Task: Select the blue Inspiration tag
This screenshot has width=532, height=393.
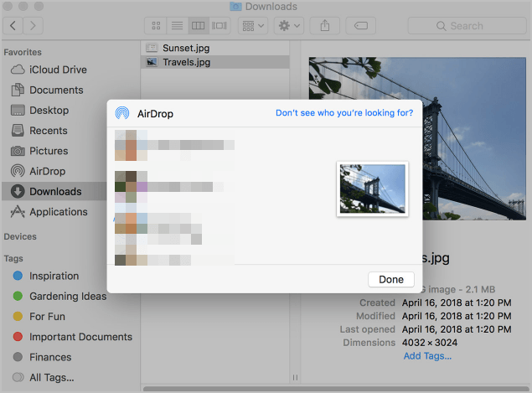Action: tap(46, 276)
